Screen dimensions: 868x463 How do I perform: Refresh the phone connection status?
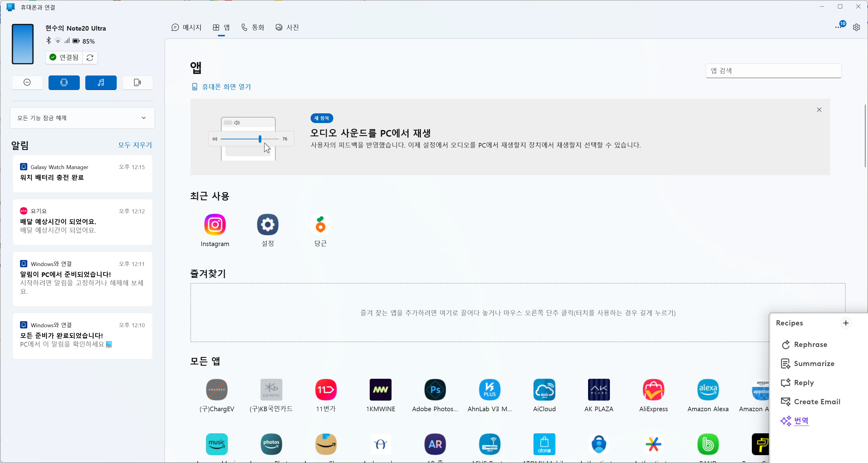coord(90,58)
